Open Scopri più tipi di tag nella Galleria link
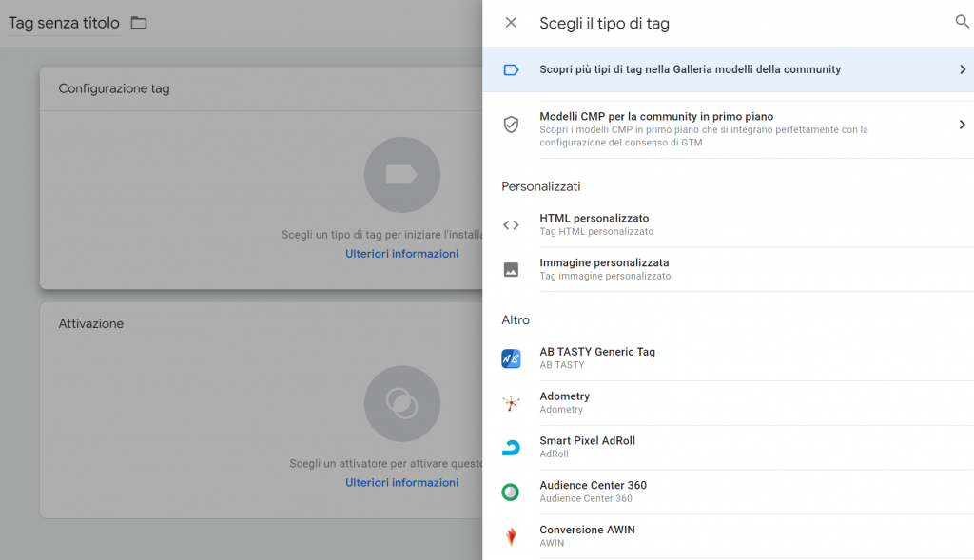Screen dimensions: 974x560 coord(728,69)
